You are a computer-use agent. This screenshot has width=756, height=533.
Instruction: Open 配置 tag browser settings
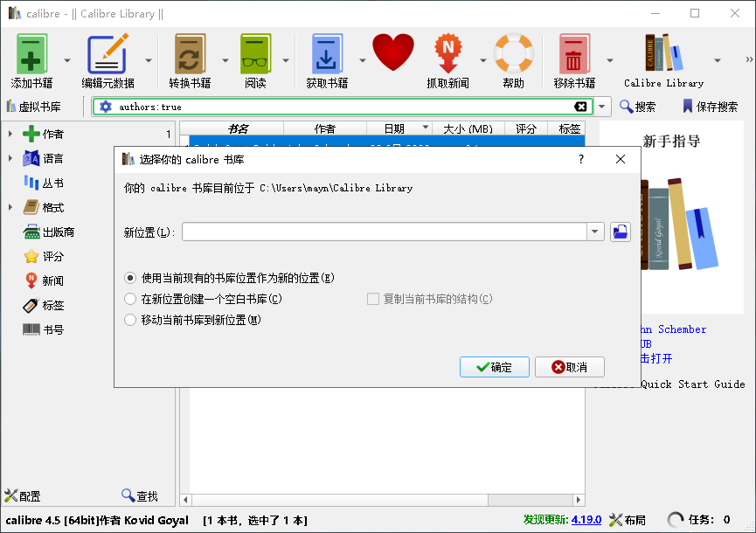[x=22, y=496]
